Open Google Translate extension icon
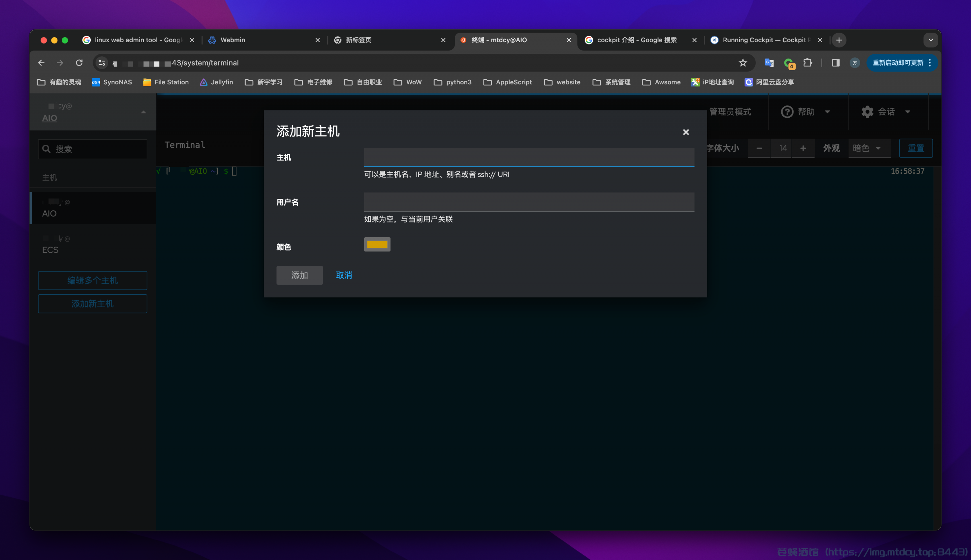The image size is (971, 560). point(769,63)
